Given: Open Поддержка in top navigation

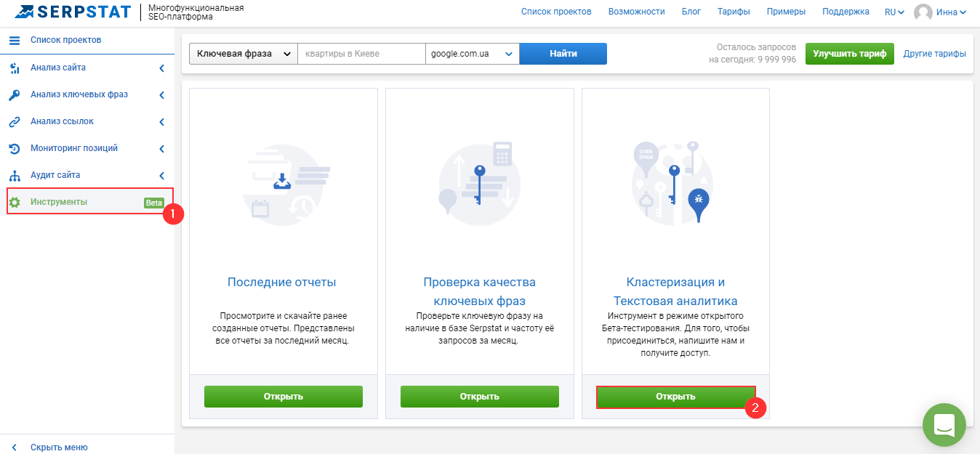Looking at the screenshot, I should [846, 12].
